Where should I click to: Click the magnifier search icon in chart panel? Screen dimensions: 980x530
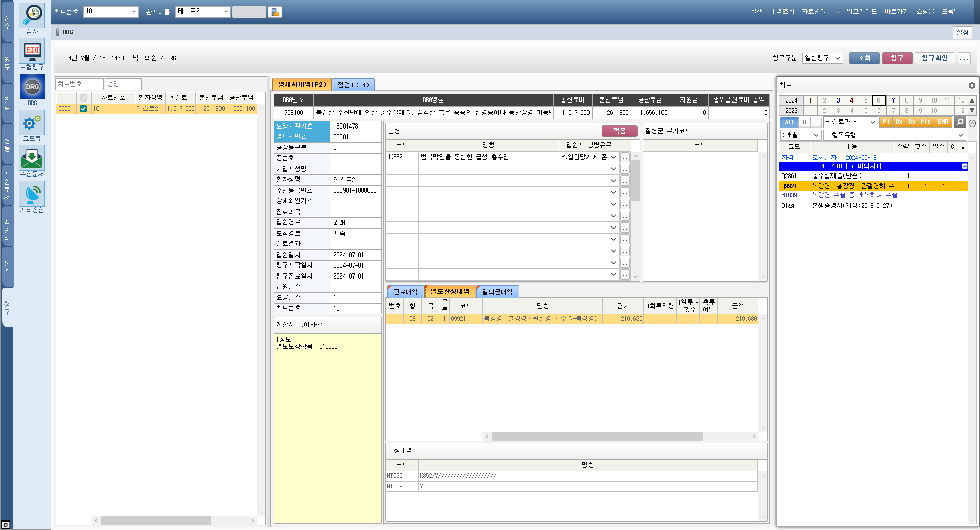click(x=960, y=122)
